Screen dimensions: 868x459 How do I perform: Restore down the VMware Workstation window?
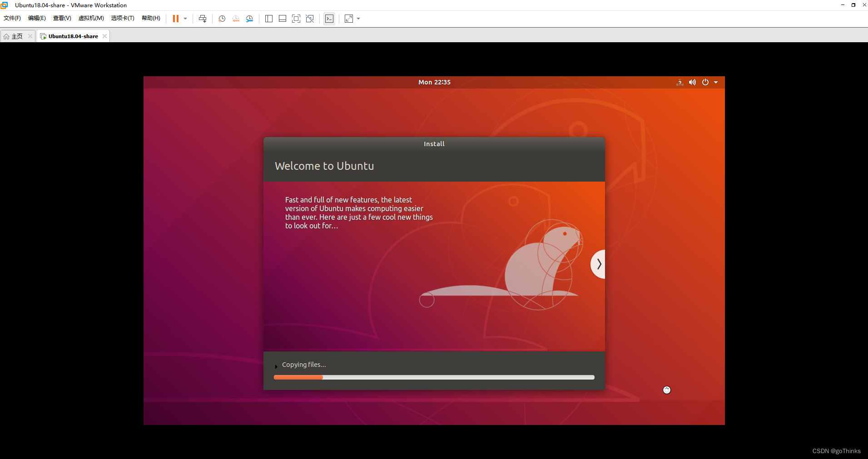click(x=853, y=5)
